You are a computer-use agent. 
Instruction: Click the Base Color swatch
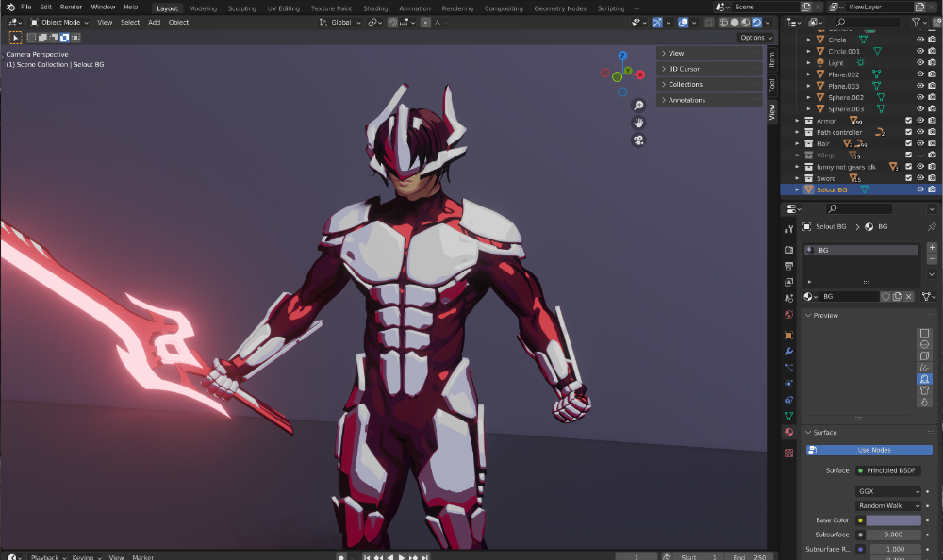[893, 520]
